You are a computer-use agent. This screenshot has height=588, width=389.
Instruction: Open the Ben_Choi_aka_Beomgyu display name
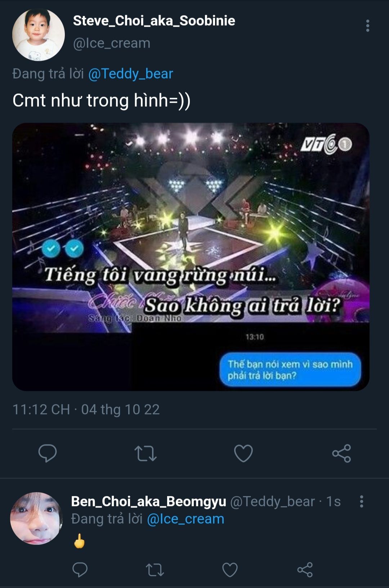(149, 501)
